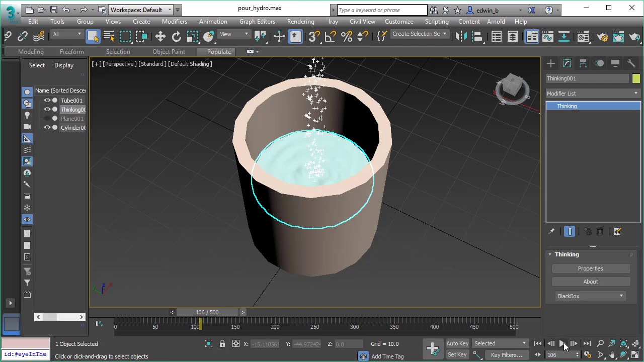Viewport: 644px width, 362px height.
Task: Switch to the Freeform ribbon tab
Action: pos(72,52)
